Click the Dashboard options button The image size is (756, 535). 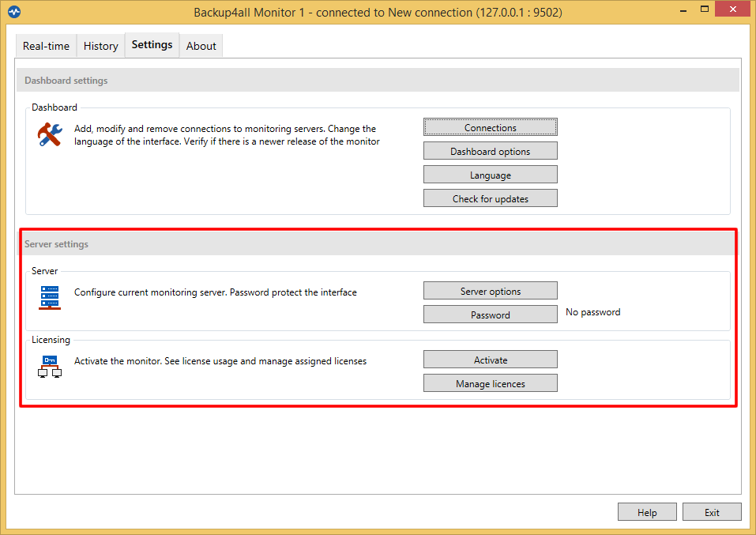click(491, 151)
